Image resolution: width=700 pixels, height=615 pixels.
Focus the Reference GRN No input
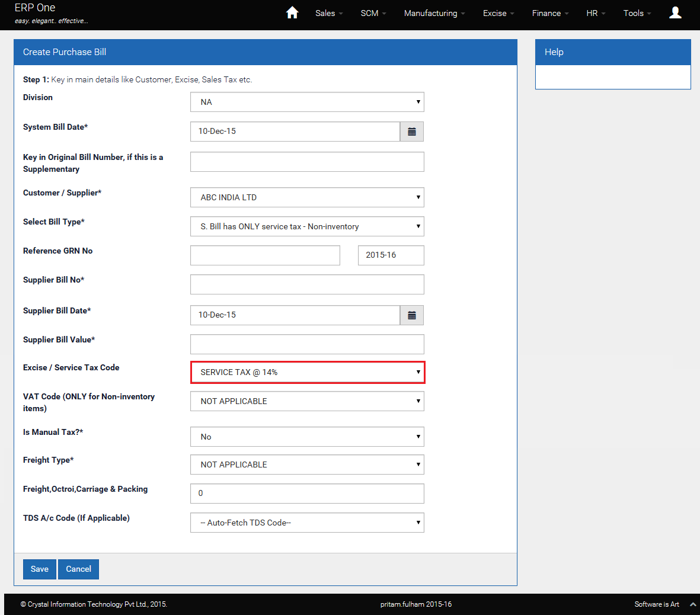click(265, 255)
